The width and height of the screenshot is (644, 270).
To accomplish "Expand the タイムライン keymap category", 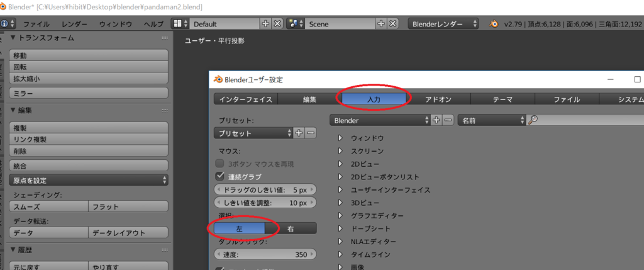I will 340,254.
